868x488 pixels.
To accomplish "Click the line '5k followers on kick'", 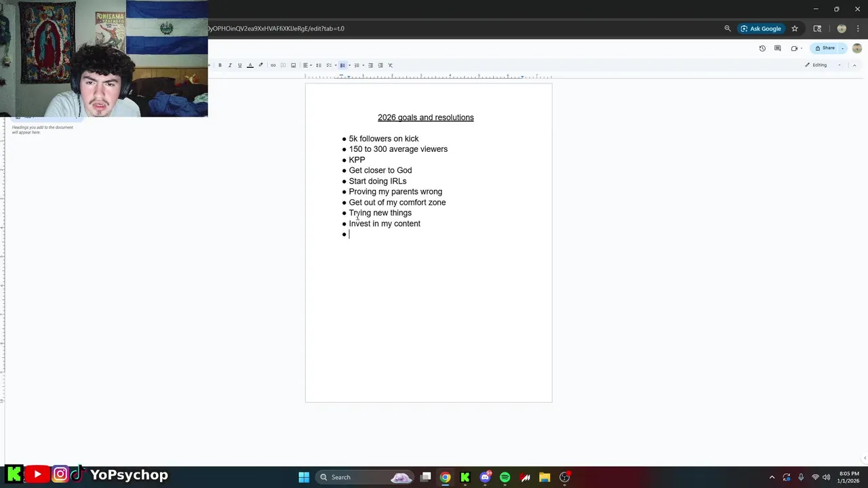I will (x=384, y=138).
